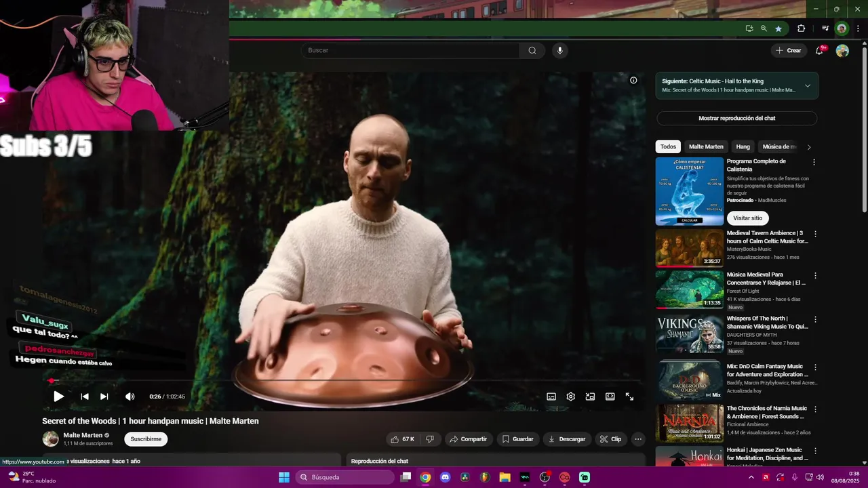Open Chrome zoom controls in address bar
The height and width of the screenshot is (488, 868).
click(x=764, y=28)
